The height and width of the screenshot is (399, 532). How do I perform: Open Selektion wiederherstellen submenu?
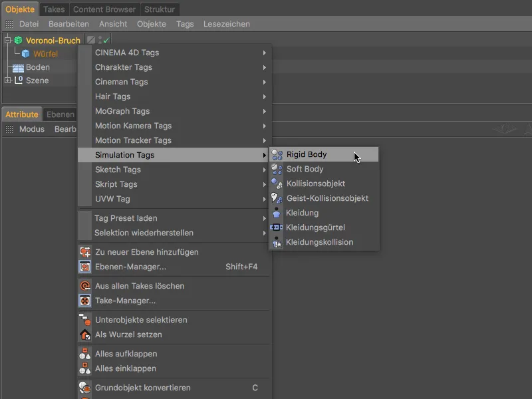pyautogui.click(x=175, y=233)
